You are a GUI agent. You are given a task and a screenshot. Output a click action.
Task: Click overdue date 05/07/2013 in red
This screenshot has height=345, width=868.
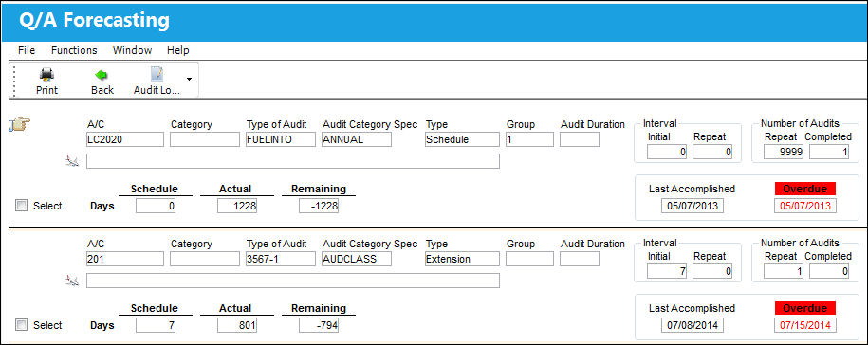(x=804, y=207)
